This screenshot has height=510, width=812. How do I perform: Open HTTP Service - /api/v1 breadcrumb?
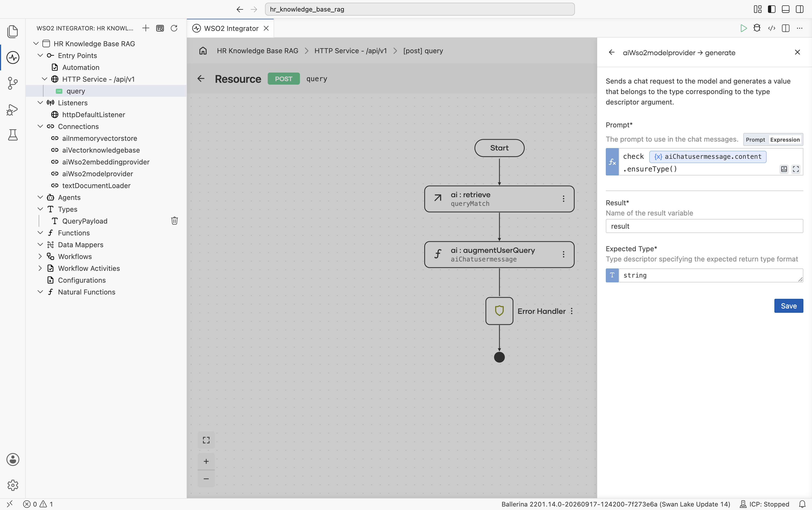351,51
